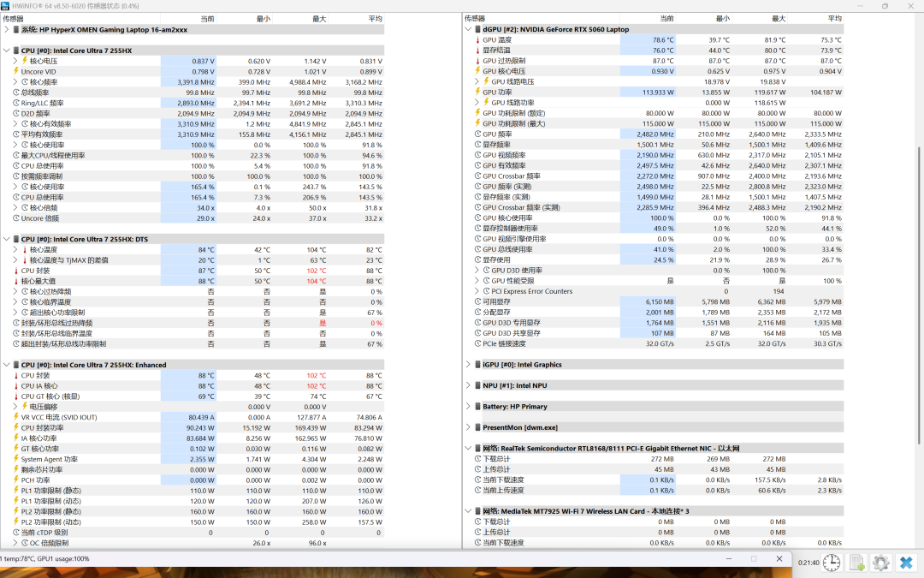Click the status text temp:78°C, GPU1 usage:100%
The image size is (924, 578).
click(44, 558)
